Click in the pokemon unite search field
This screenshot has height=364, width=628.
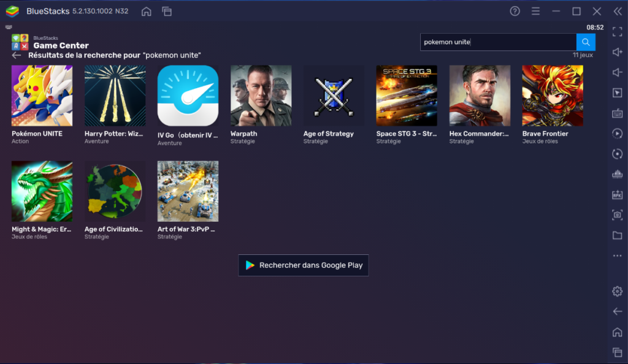coord(498,42)
